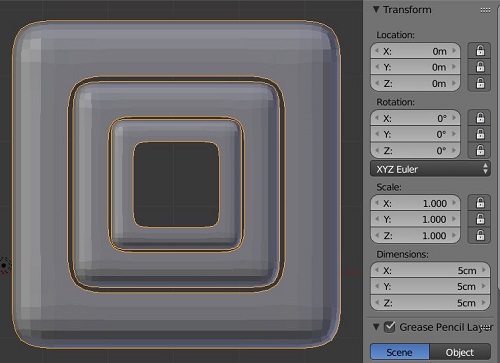Screen dimensions: 500x363
Task: Select the Location X field
Action: pos(415,51)
